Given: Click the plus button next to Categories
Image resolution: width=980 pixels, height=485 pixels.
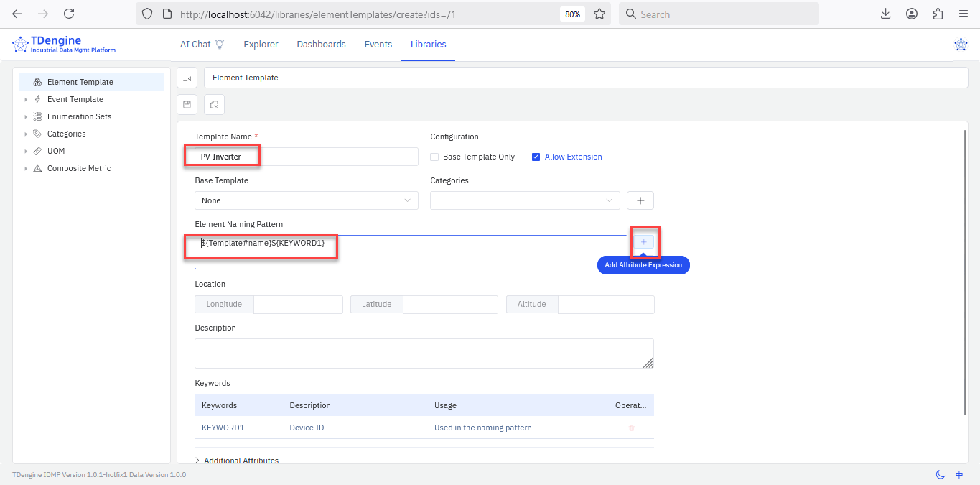Looking at the screenshot, I should pos(640,200).
